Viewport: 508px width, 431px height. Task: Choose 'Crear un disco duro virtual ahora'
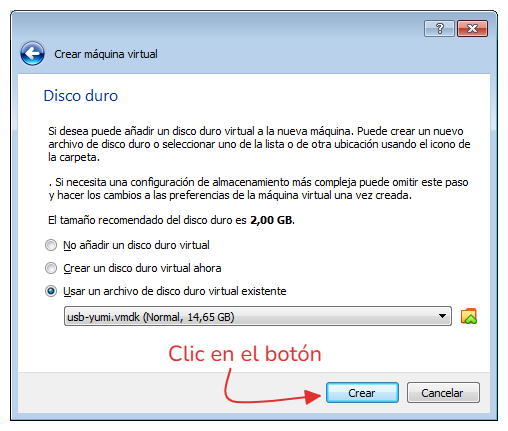tap(51, 268)
